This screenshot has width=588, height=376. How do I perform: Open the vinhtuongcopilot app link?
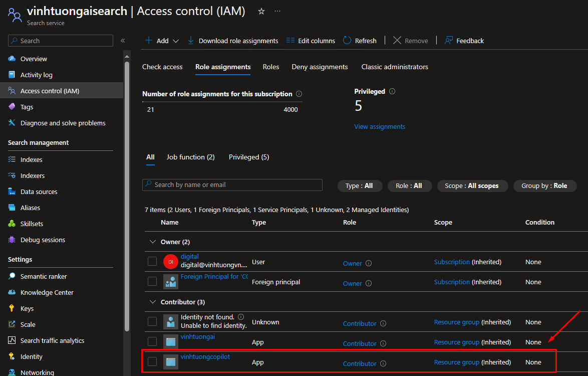pyautogui.click(x=205, y=356)
